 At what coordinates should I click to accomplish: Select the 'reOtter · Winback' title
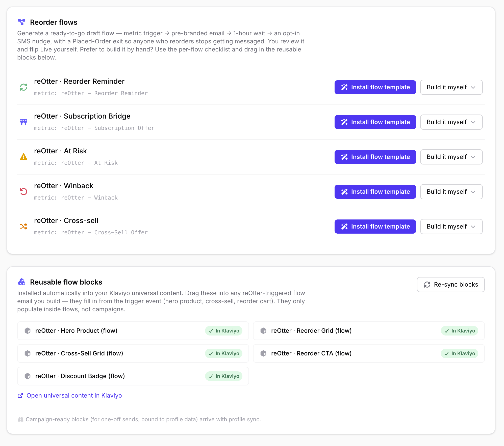(x=64, y=186)
